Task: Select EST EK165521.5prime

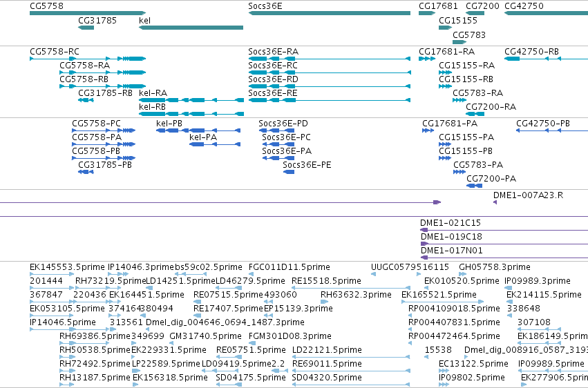Action: point(442,302)
